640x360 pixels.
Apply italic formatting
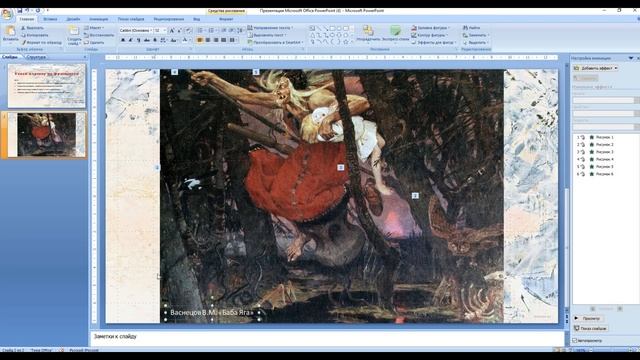point(131,40)
